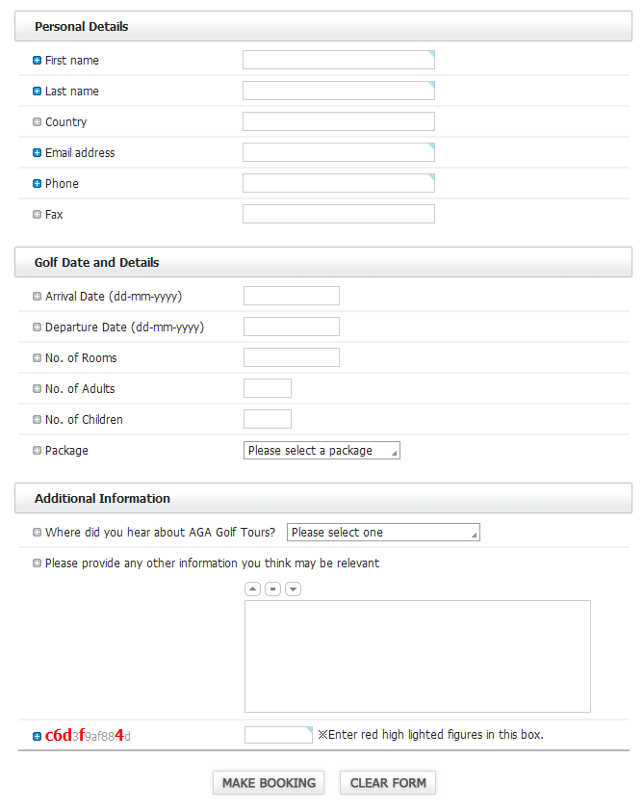
Task: Select the Departure Date input box
Action: [x=292, y=327]
